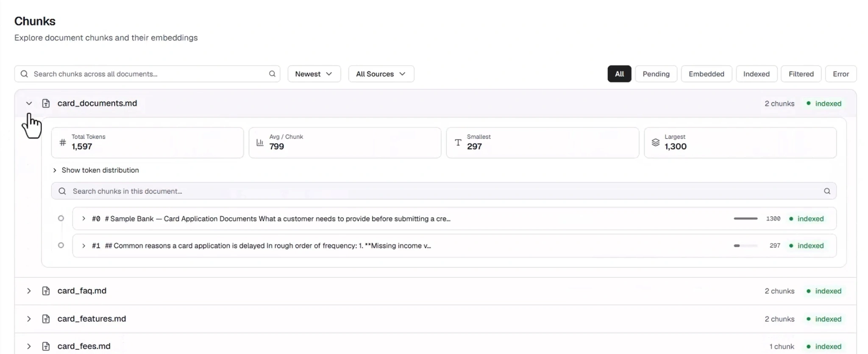This screenshot has width=868, height=354.
Task: Click the green status dot of card_faq.md
Action: 809,291
